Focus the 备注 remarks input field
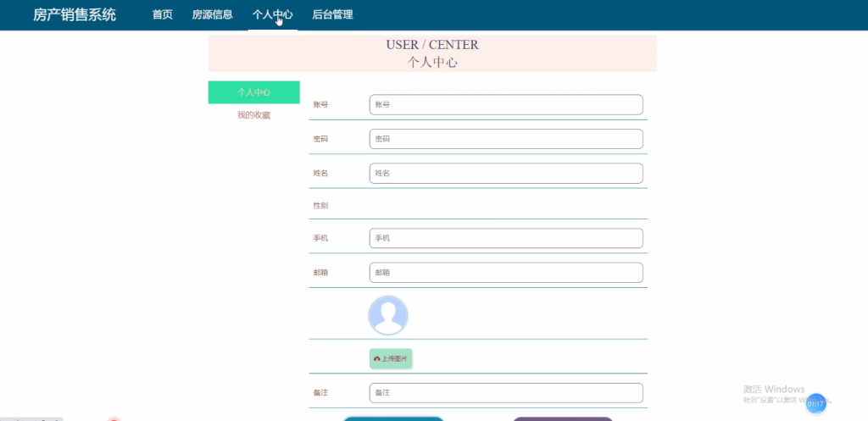This screenshot has height=421, width=868. click(506, 393)
